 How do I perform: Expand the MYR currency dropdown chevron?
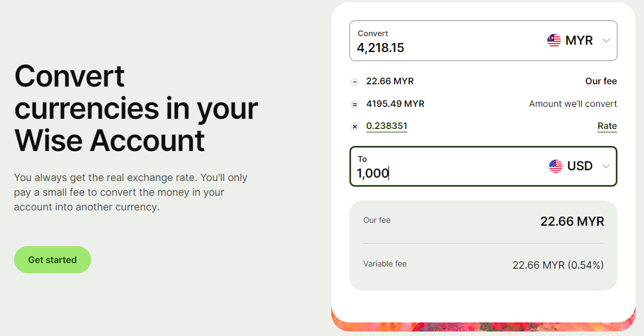tap(606, 41)
